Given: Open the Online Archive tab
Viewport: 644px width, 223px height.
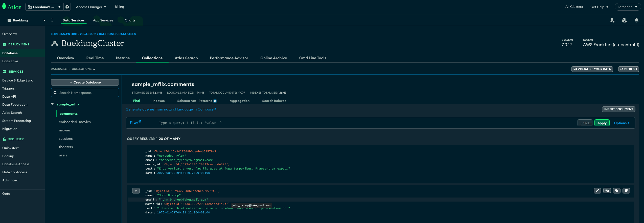Looking at the screenshot, I should [x=274, y=58].
